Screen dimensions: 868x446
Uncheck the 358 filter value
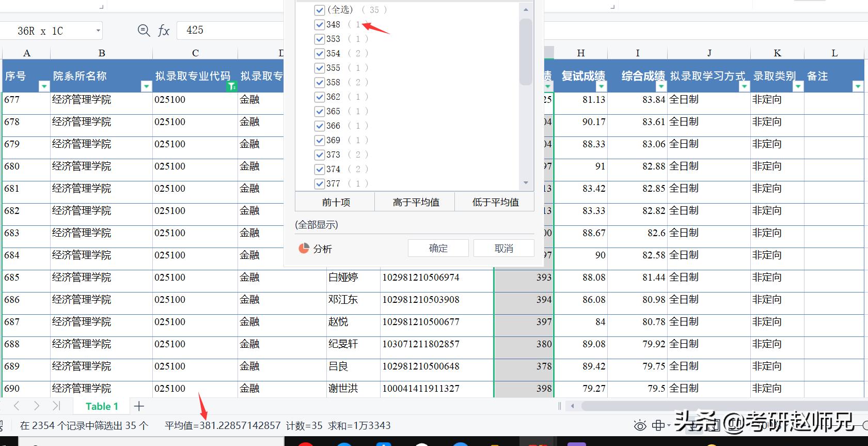(x=320, y=82)
